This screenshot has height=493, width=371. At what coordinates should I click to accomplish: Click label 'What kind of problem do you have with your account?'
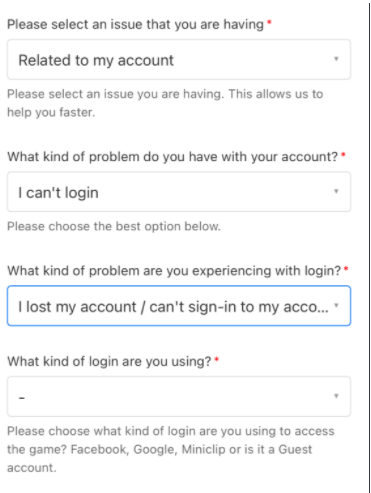tap(173, 157)
